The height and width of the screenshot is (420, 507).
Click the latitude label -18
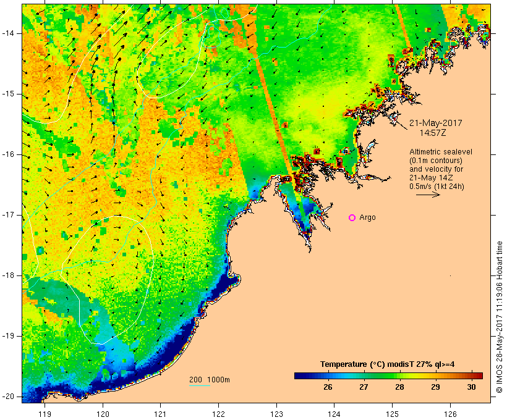[7, 275]
